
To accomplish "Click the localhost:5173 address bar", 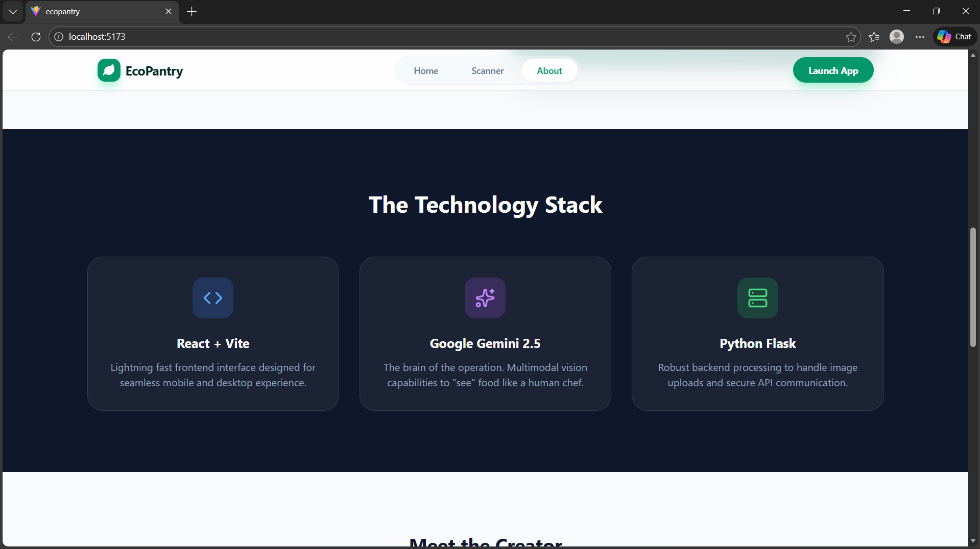I will coord(455,37).
